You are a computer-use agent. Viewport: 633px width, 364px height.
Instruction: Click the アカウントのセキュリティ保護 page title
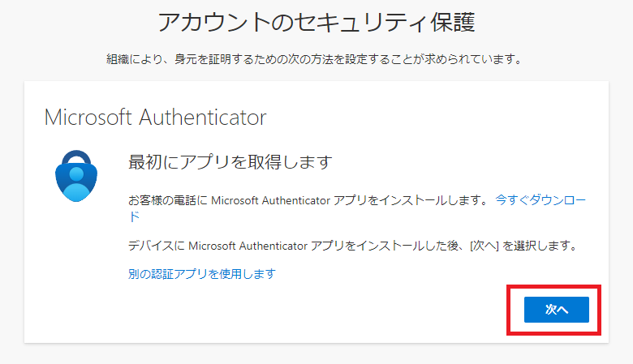(x=316, y=22)
